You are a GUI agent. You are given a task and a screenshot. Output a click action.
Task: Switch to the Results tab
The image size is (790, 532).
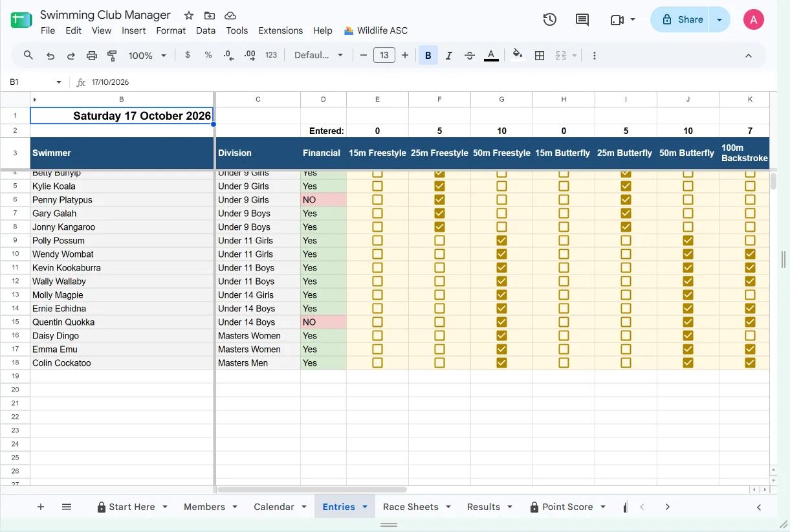pos(483,507)
